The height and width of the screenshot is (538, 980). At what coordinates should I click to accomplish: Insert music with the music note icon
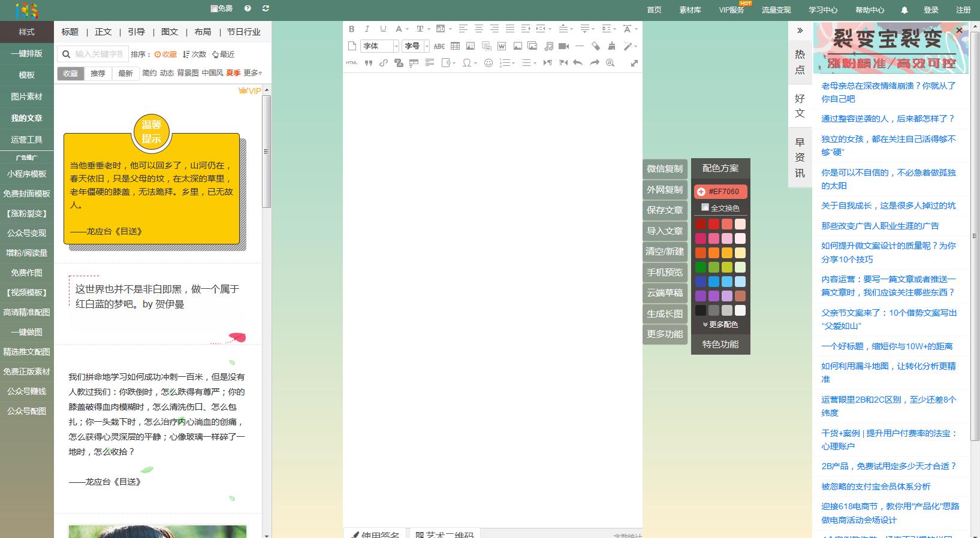click(x=548, y=46)
